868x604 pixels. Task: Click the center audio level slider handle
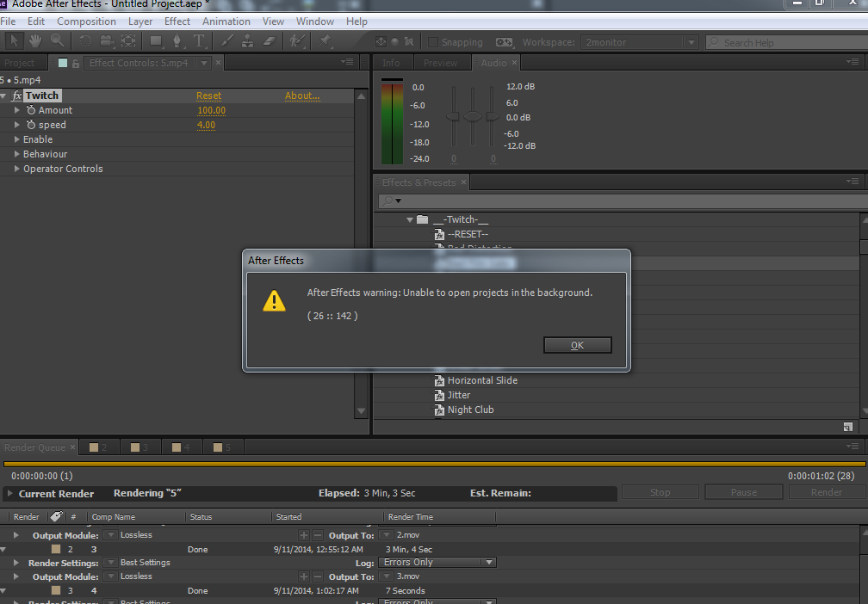(472, 116)
